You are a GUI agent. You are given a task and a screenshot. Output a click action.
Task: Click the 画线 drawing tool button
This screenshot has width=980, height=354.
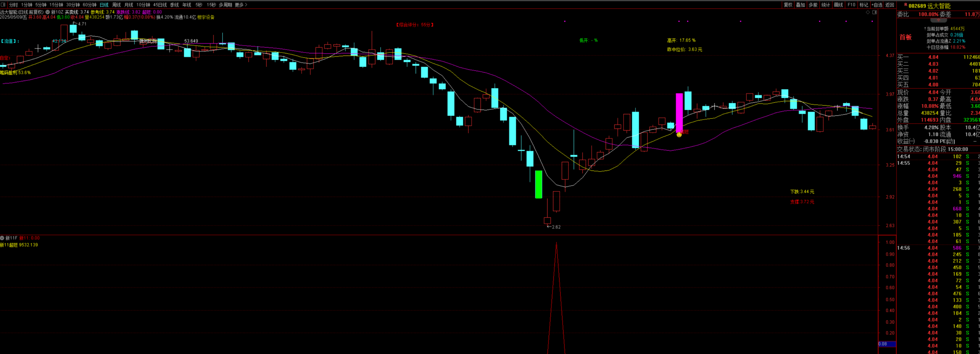click(838, 5)
